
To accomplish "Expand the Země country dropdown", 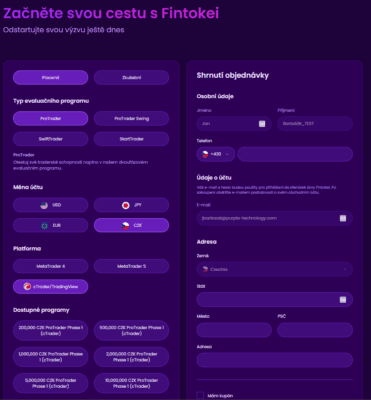I will coord(275,269).
